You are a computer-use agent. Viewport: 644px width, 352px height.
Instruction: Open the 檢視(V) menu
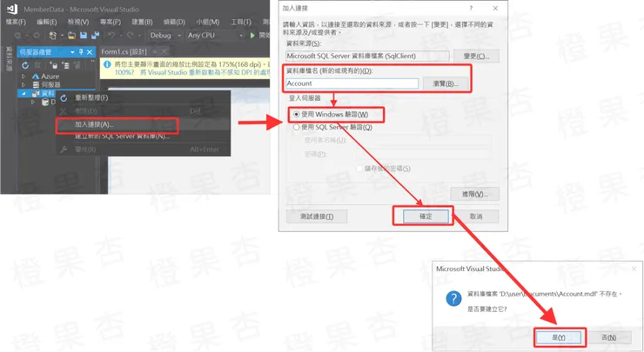tap(78, 22)
